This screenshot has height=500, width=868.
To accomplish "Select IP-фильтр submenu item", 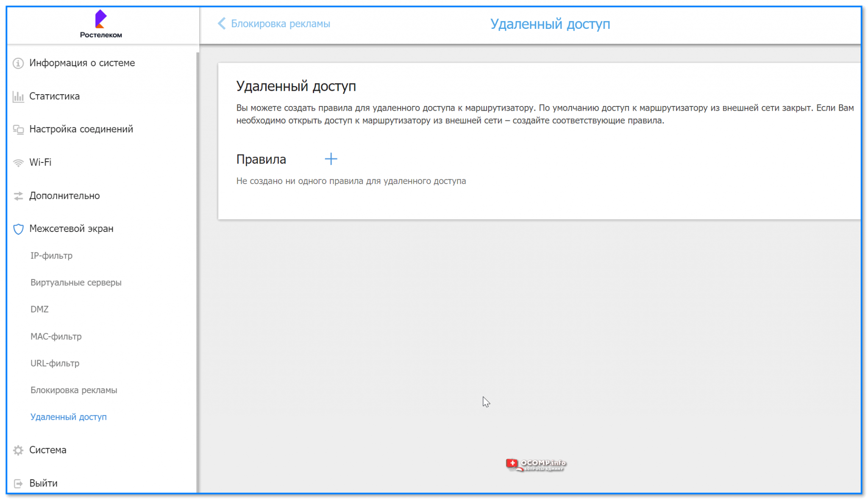I will tap(52, 256).
